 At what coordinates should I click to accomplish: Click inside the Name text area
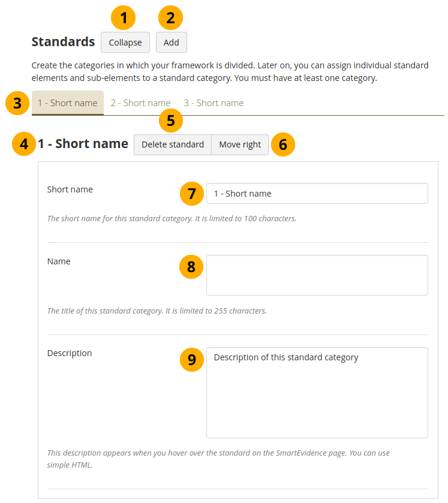point(317,275)
